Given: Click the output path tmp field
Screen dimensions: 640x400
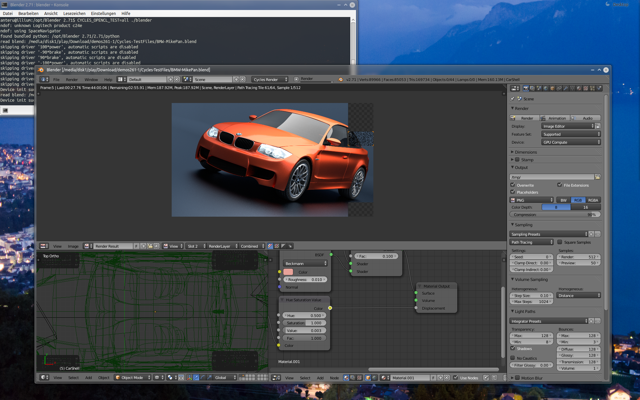Looking at the screenshot, I should (552, 177).
